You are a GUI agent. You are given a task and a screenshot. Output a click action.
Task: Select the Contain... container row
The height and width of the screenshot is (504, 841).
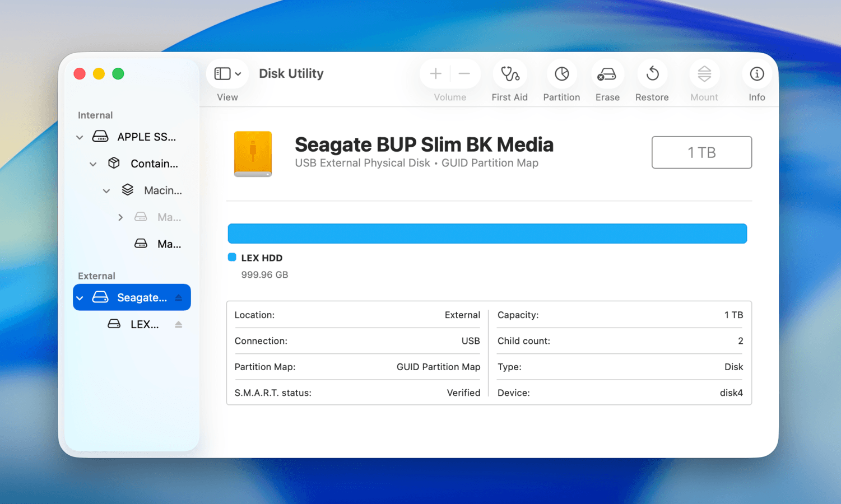[132, 164]
